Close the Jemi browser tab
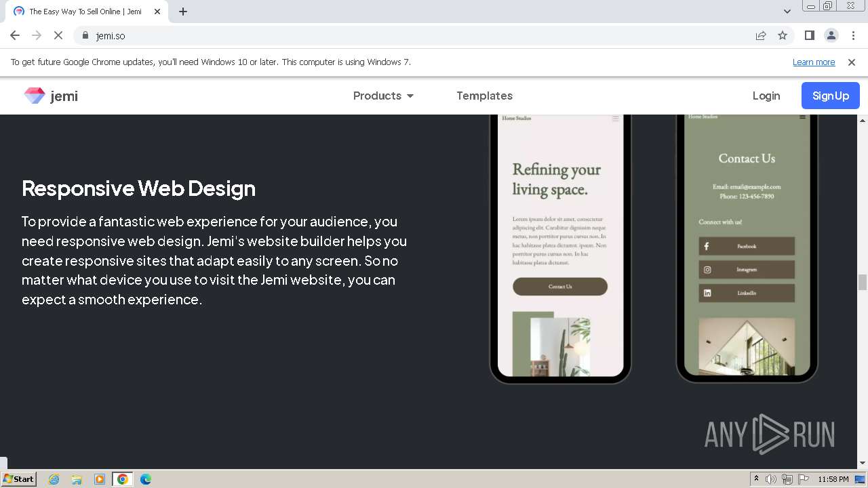868x488 pixels. click(157, 12)
